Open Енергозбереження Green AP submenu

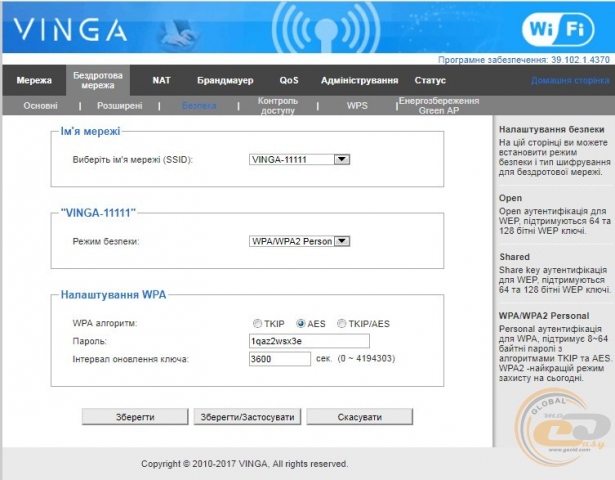pos(439,106)
